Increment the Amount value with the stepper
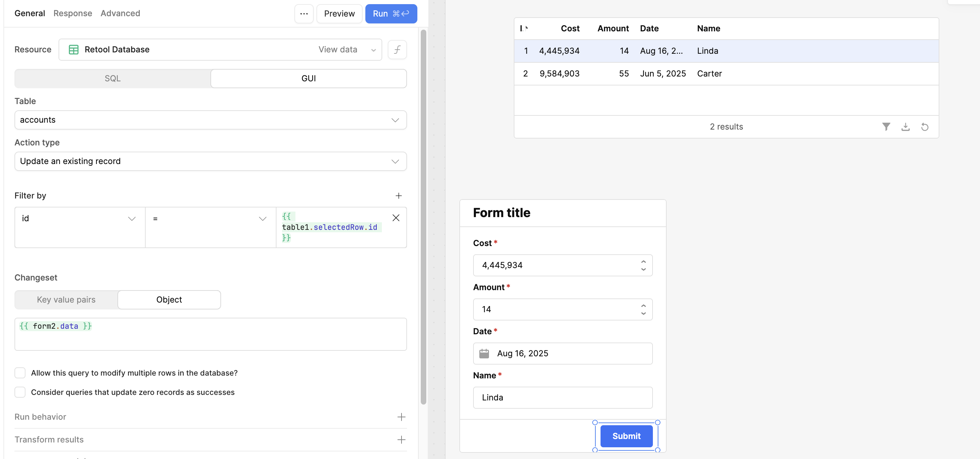 pyautogui.click(x=643, y=305)
